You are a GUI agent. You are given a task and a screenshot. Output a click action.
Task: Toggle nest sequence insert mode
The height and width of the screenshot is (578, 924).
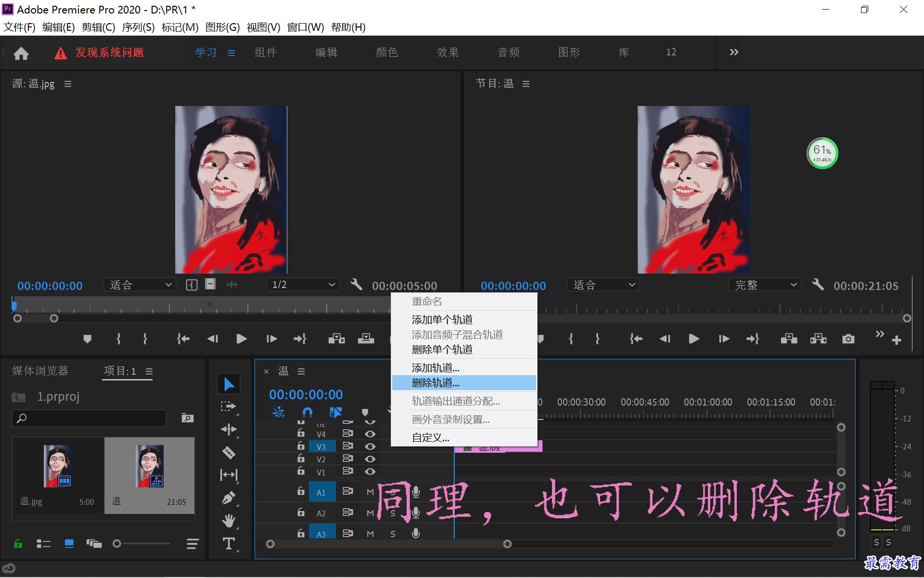pos(279,412)
